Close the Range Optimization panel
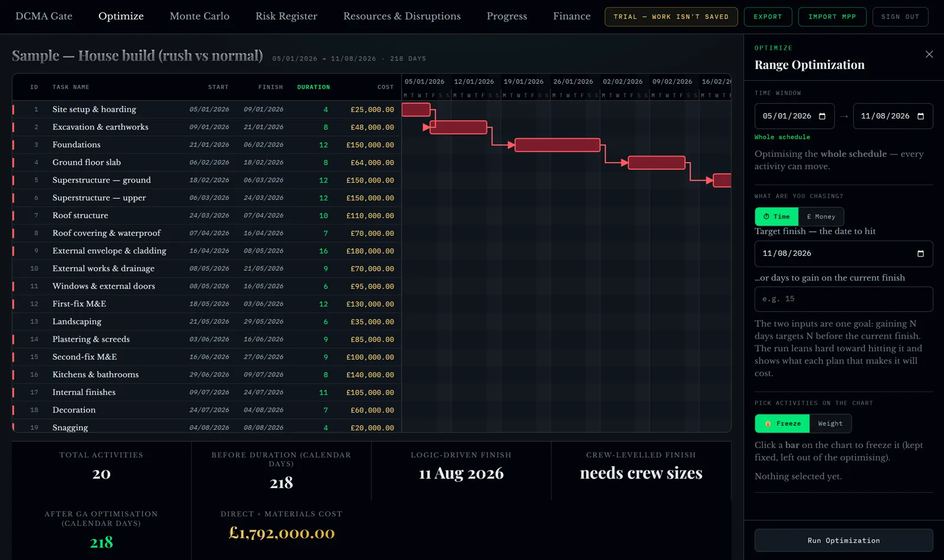Screen dimensions: 944x560 (929, 54)
